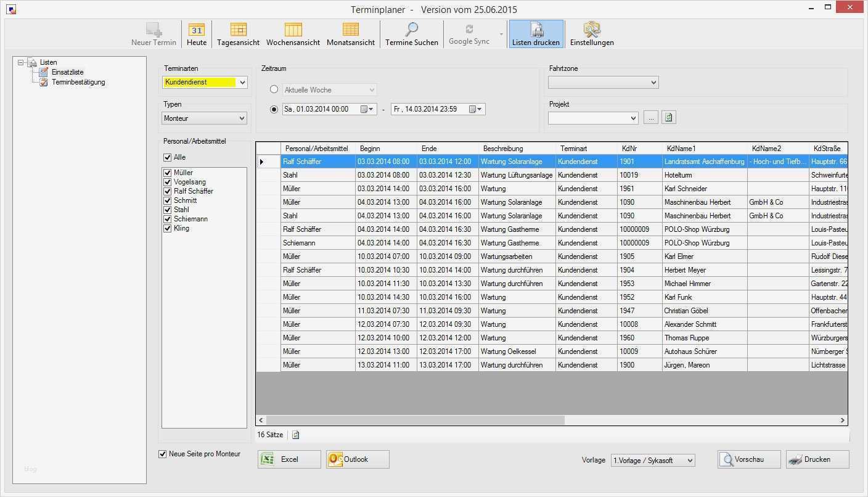The width and height of the screenshot is (868, 497).
Task: Open the Fahrtzone dropdown
Action: point(653,82)
